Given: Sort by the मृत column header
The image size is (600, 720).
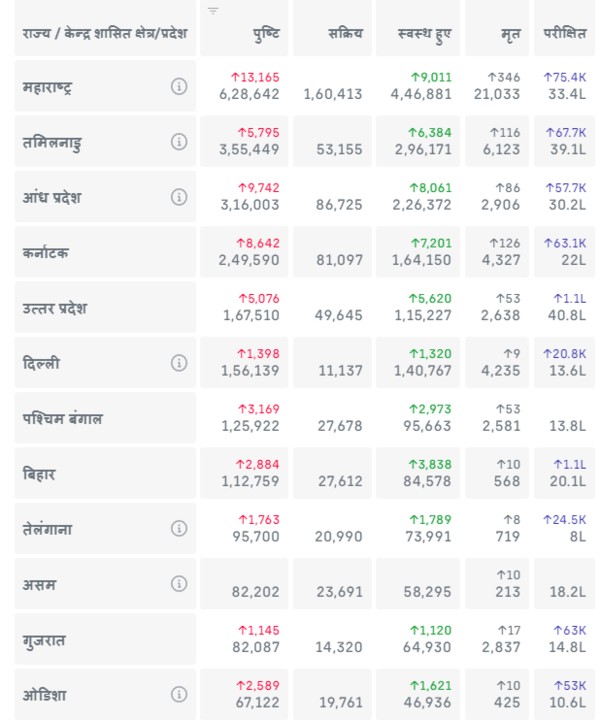Looking at the screenshot, I should 510,33.
